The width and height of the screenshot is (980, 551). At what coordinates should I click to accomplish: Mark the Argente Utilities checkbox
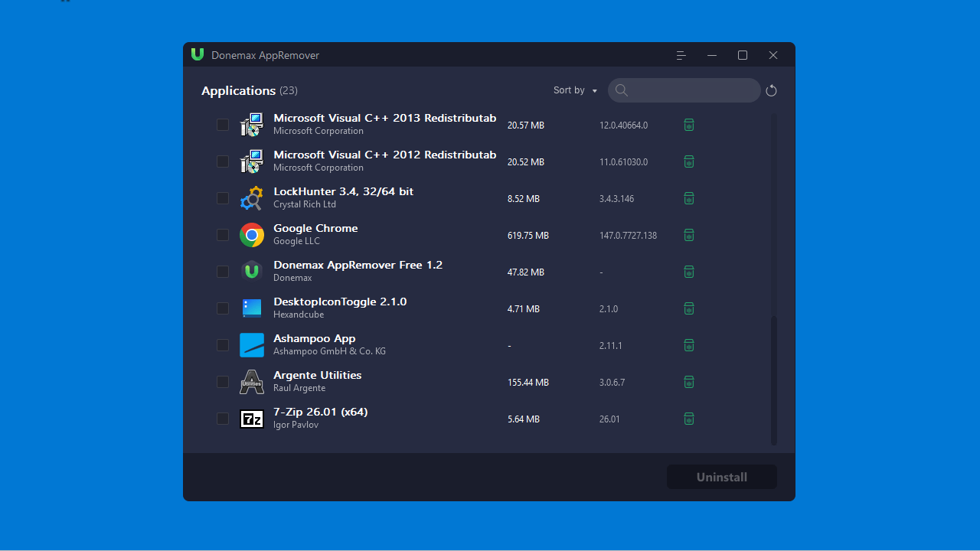tap(223, 382)
